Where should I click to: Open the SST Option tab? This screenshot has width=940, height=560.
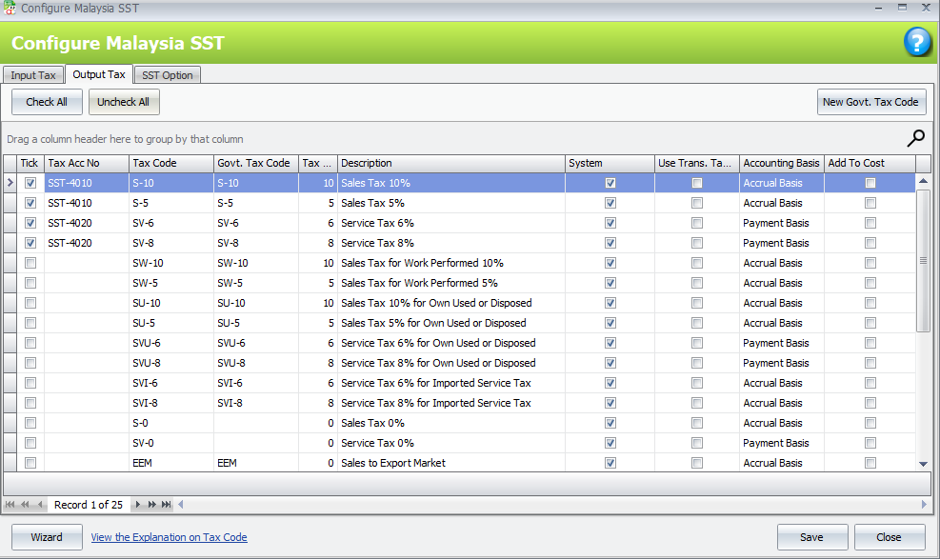[x=168, y=75]
